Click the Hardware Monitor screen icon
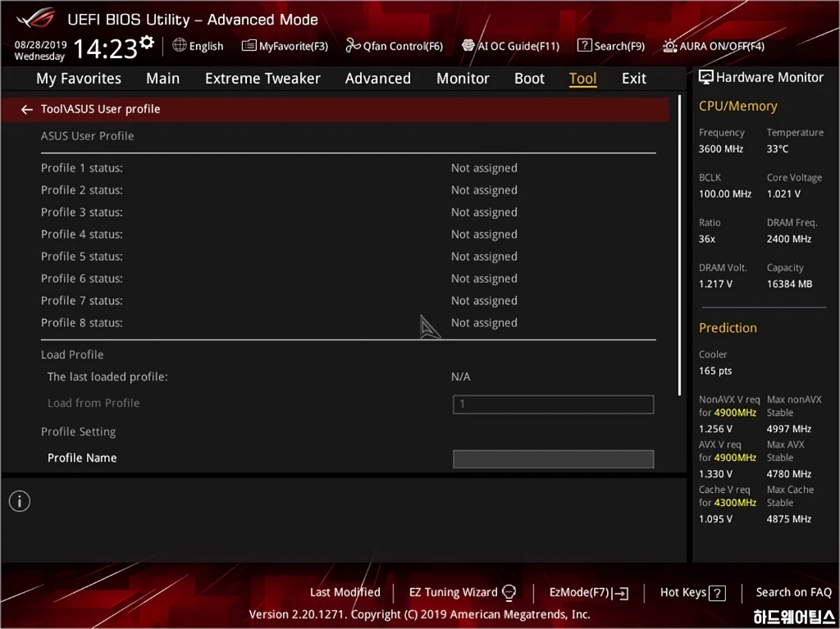This screenshot has width=840, height=629. (706, 77)
